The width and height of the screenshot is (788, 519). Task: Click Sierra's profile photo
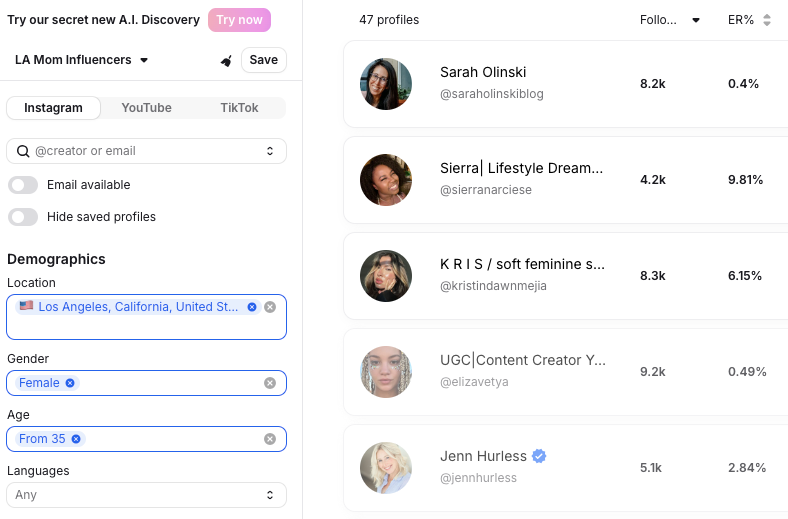tap(386, 180)
